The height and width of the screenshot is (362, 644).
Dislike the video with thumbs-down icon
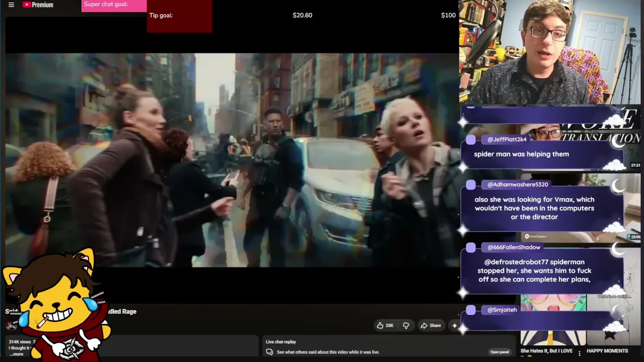click(406, 325)
